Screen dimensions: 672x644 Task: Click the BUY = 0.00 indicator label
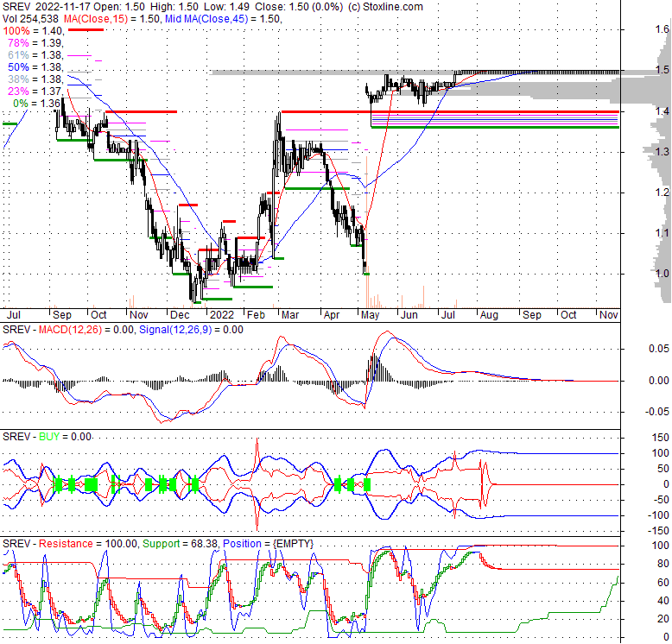65,437
